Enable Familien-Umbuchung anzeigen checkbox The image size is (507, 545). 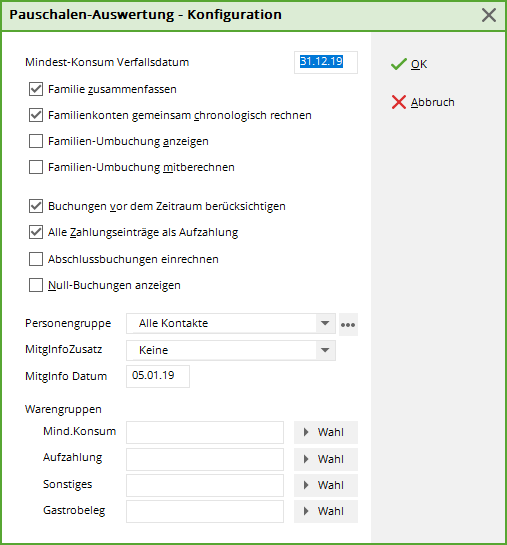click(x=36, y=141)
